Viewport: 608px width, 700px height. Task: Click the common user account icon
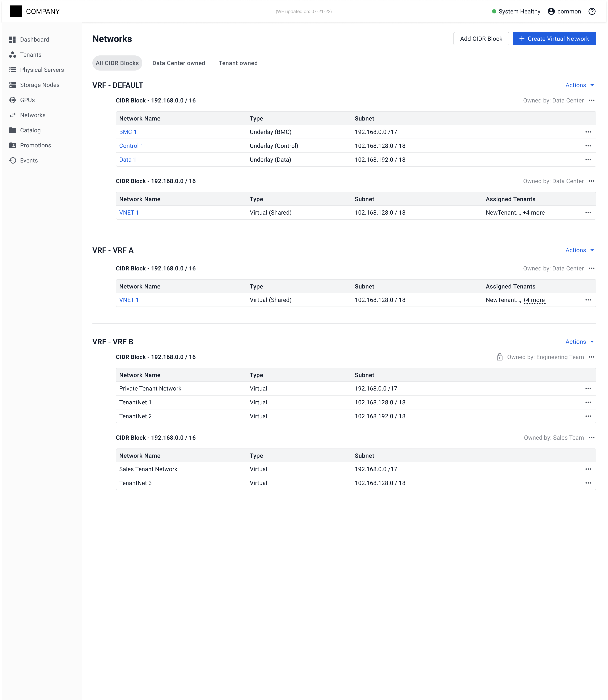pyautogui.click(x=551, y=12)
